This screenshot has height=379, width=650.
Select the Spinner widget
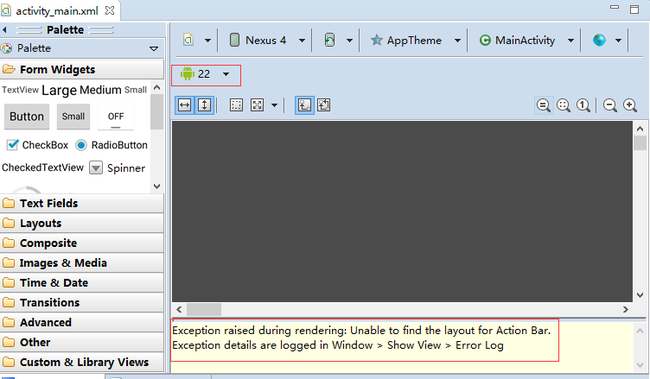(x=117, y=168)
